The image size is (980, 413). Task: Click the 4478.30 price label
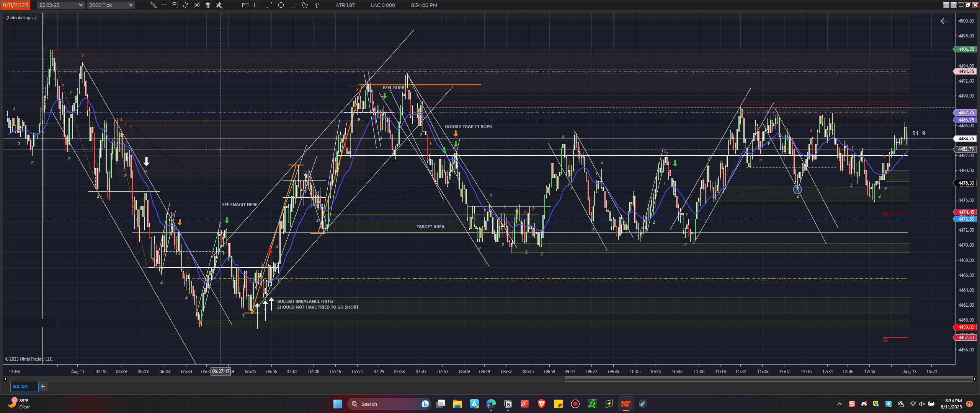tap(965, 183)
